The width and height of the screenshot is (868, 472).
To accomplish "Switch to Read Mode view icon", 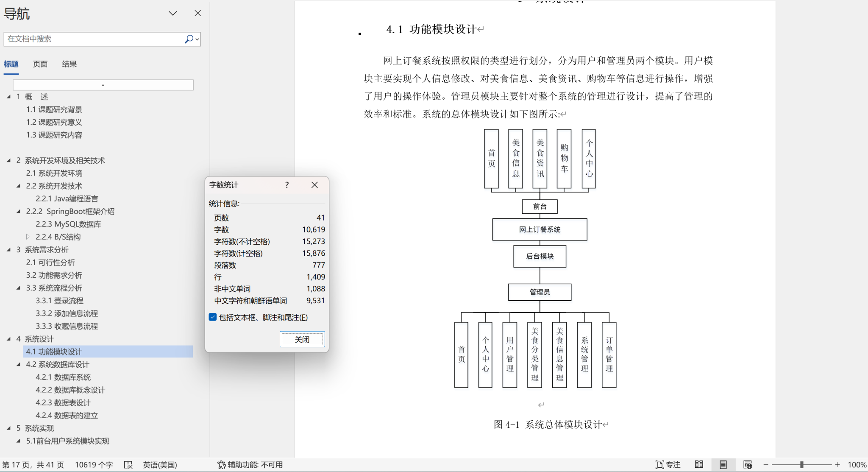I will click(699, 465).
